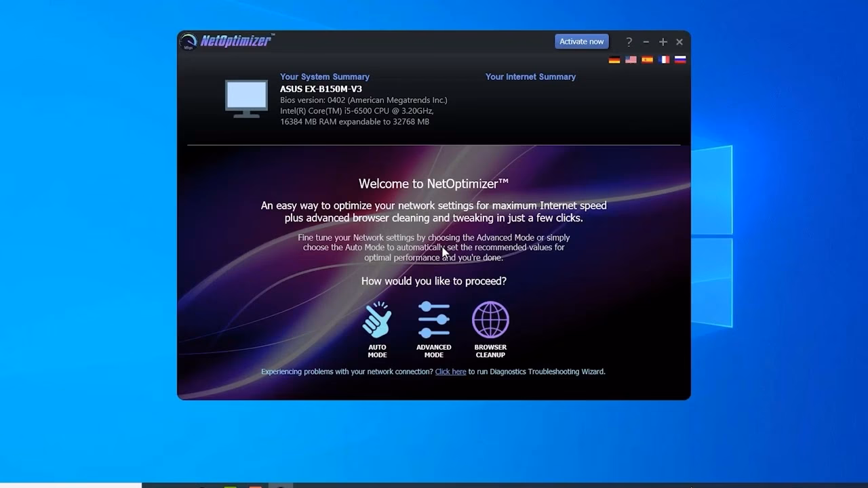
Task: Click the 'Your Internet Summary' heading
Action: (530, 77)
